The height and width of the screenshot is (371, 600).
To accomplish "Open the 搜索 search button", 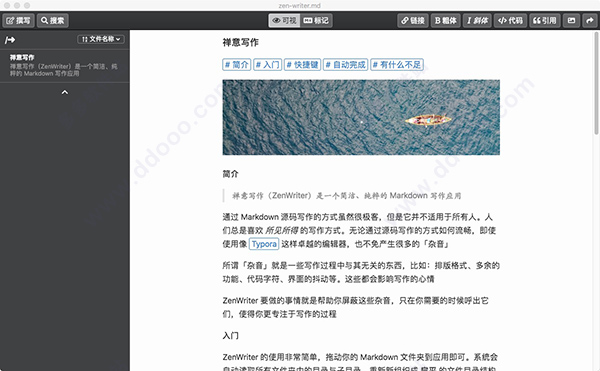I will coord(53,20).
